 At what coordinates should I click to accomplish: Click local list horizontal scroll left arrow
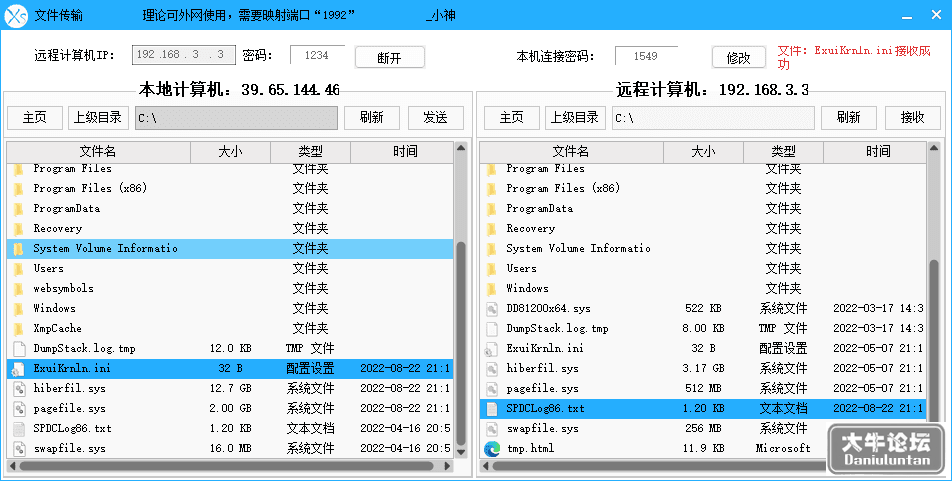[x=13, y=466]
